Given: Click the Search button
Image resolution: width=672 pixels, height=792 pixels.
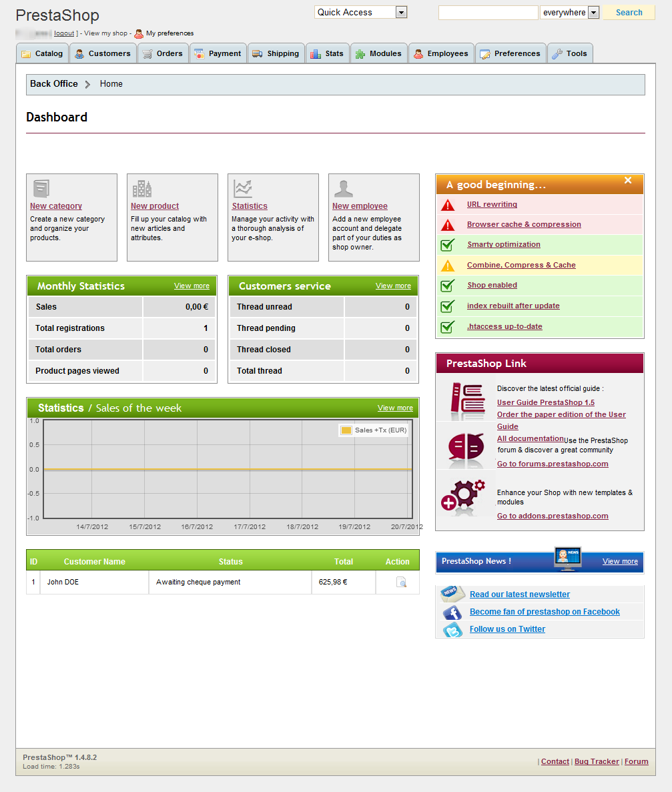Looking at the screenshot, I should 629,13.
